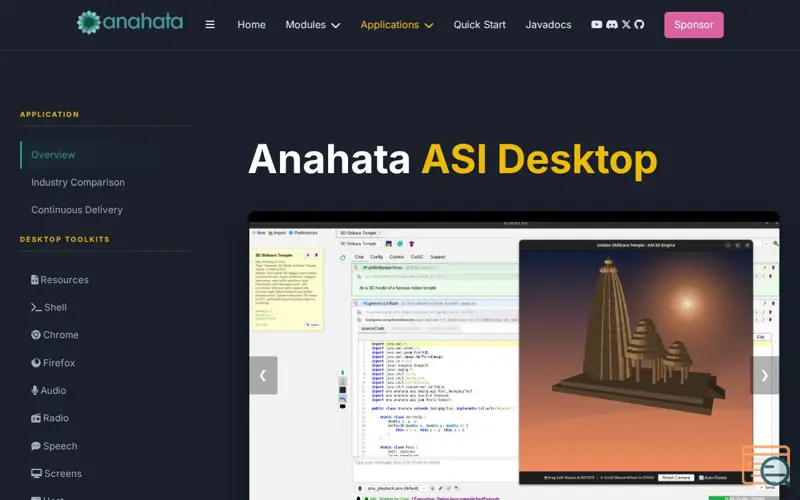
Task: Open the Shell toolkit
Action: point(48,307)
